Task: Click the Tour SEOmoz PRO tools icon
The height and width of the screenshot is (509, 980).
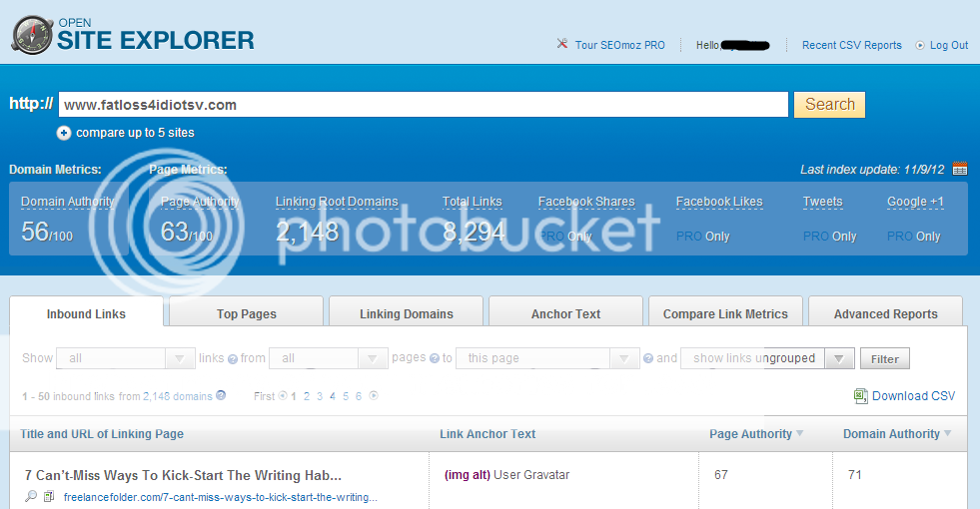Action: click(x=561, y=44)
